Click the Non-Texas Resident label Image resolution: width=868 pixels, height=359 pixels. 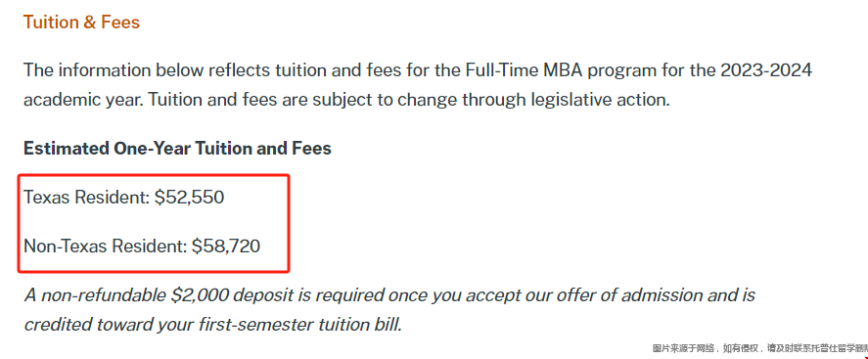pyautogui.click(x=105, y=247)
